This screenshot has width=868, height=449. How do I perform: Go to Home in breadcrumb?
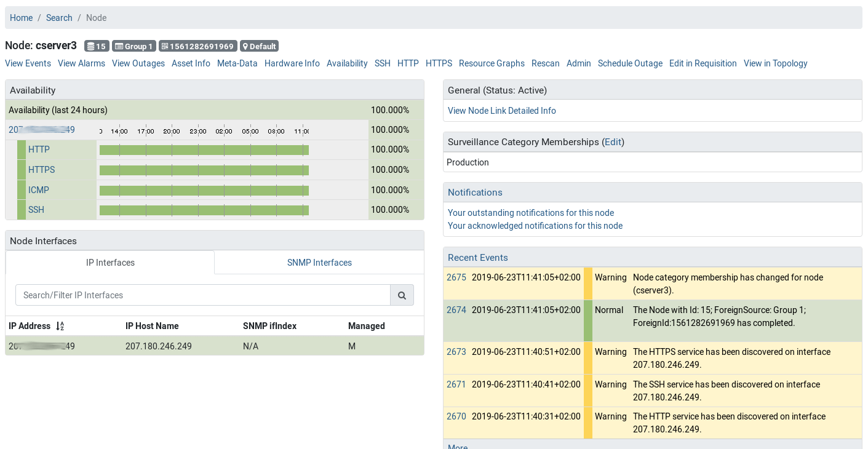(21, 18)
